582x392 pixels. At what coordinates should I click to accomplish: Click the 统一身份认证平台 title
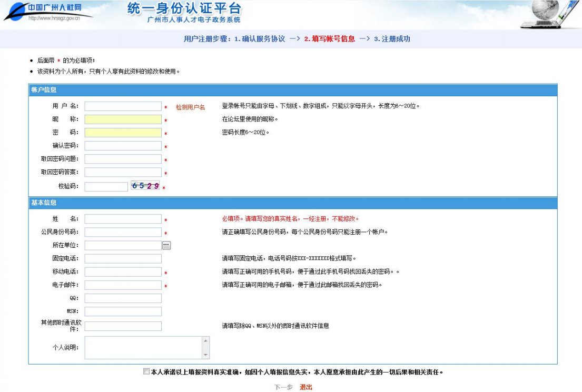(x=184, y=8)
